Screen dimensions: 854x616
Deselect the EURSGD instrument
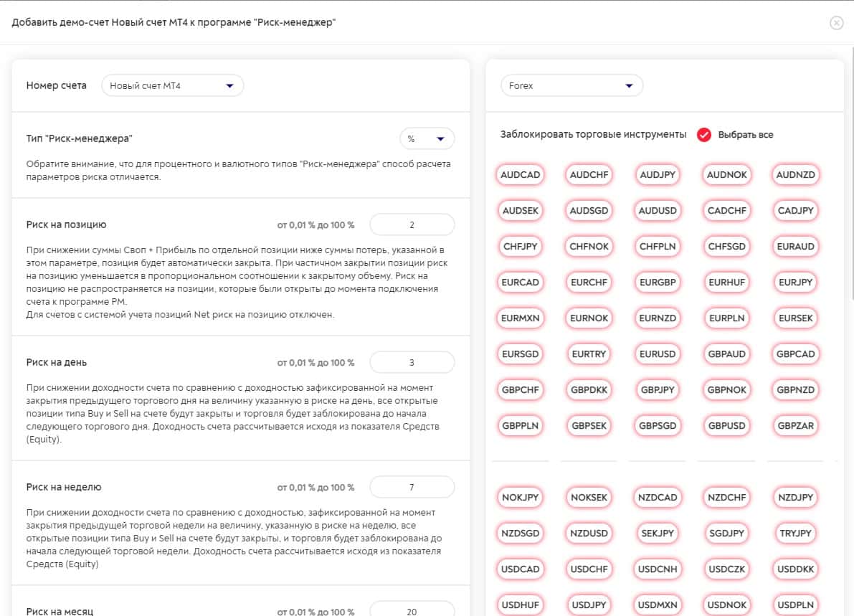[x=520, y=354]
